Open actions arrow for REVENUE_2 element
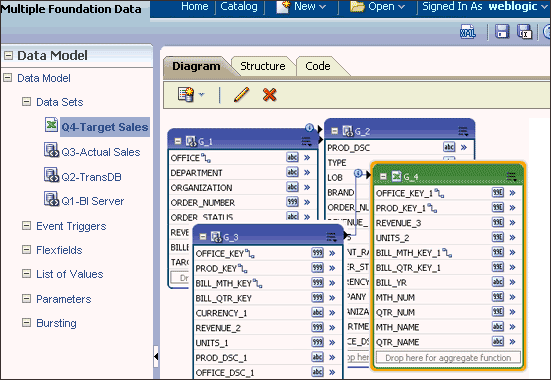The image size is (551, 380). coord(332,328)
